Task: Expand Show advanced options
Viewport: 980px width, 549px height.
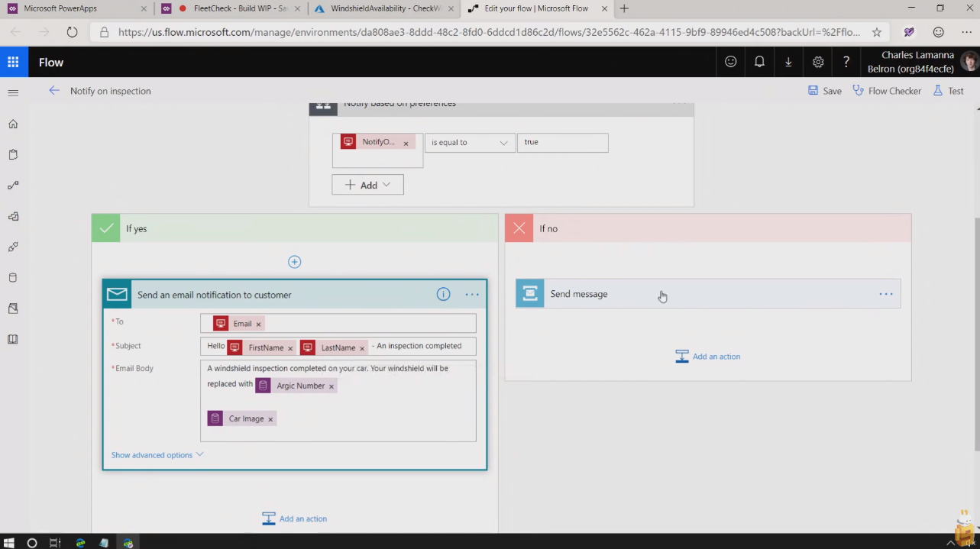Action: pyautogui.click(x=157, y=455)
